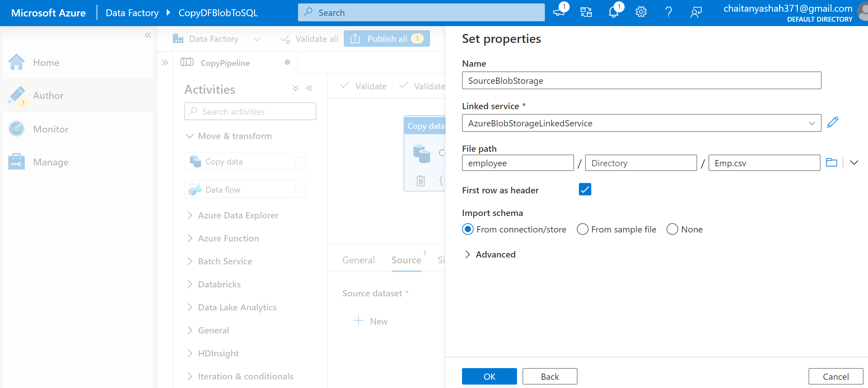Expand the Azure Data Explorer category
Screen dimensions: 868x388
238,215
